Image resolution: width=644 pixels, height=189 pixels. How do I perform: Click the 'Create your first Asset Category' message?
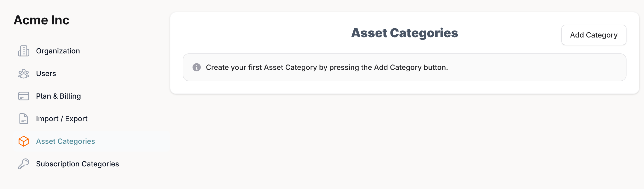click(x=327, y=67)
